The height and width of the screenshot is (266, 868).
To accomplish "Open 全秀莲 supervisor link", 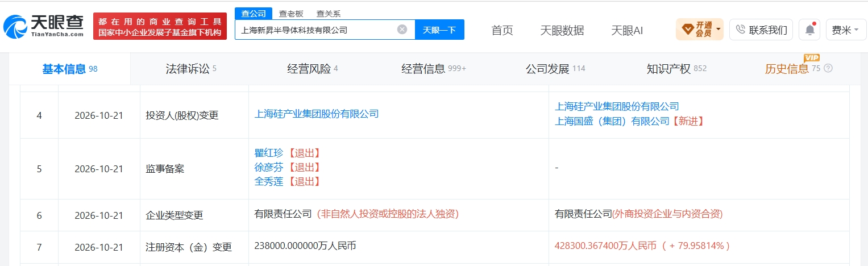I will click(268, 181).
